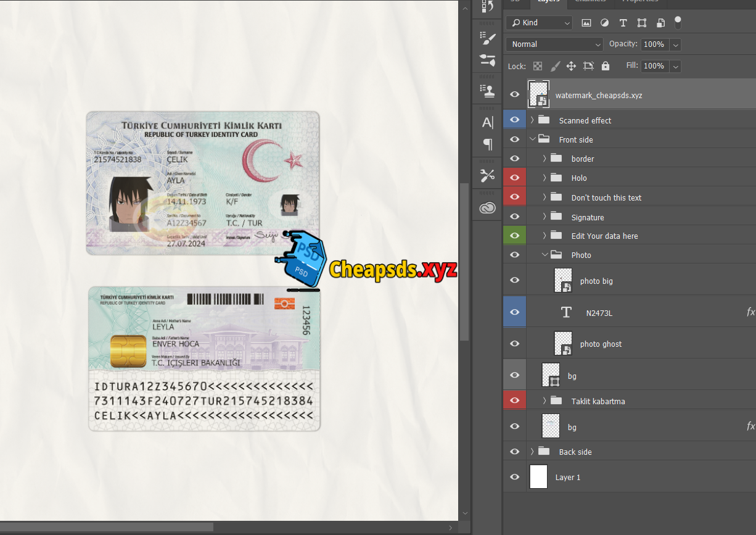The width and height of the screenshot is (756, 535).
Task: Expand the Scanned effect group
Action: point(532,120)
